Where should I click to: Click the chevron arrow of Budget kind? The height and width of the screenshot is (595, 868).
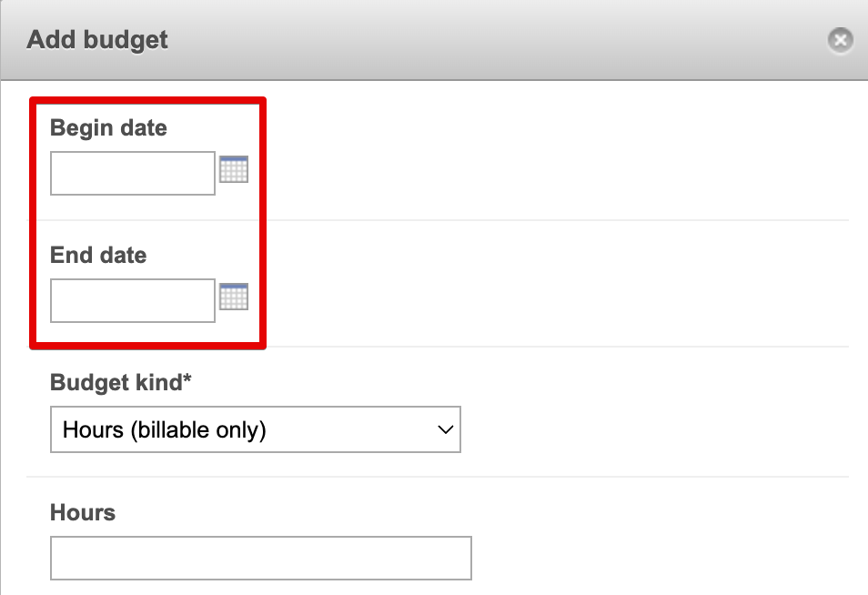coord(445,429)
